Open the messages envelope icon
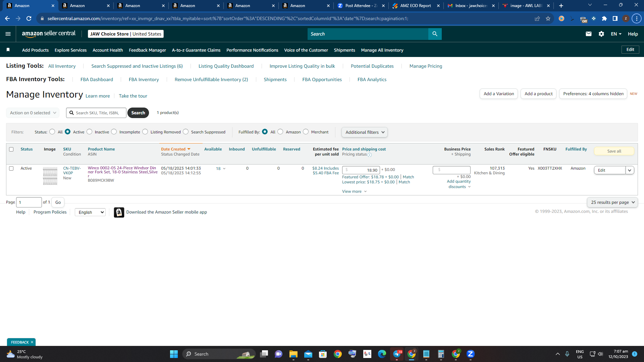This screenshot has height=362, width=644. point(588,34)
